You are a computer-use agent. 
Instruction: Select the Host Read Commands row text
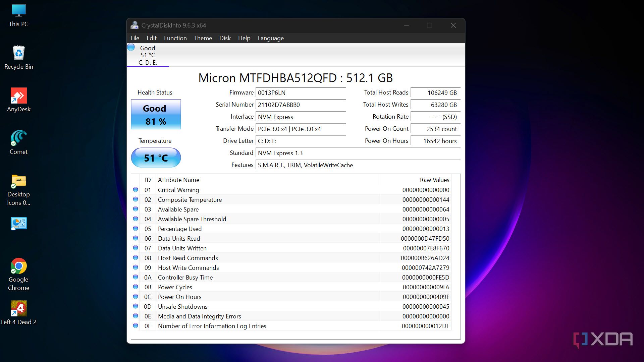(x=188, y=258)
